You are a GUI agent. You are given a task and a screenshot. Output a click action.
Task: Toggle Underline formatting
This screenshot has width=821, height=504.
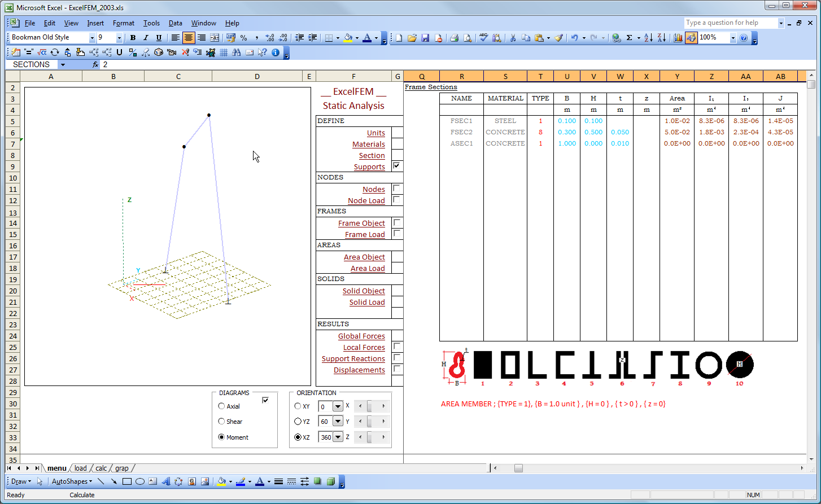pos(159,38)
